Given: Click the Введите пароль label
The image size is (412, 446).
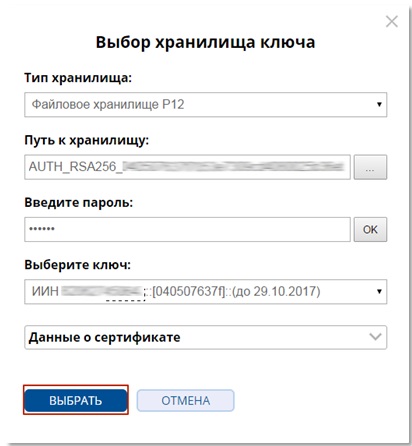Looking at the screenshot, I should point(79,202).
